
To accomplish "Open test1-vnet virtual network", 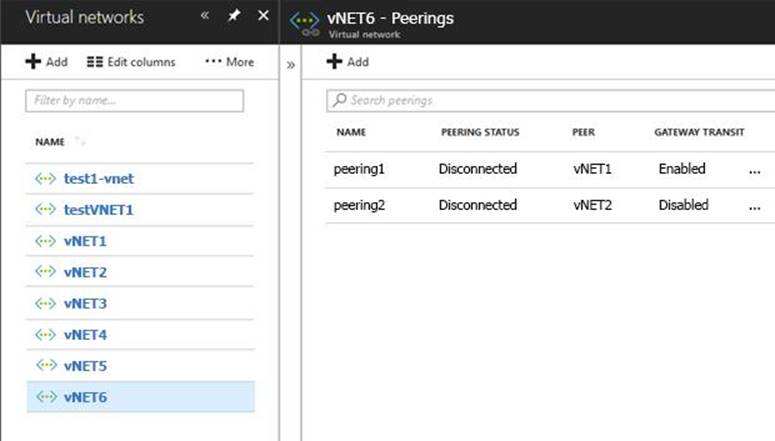I will 98,179.
